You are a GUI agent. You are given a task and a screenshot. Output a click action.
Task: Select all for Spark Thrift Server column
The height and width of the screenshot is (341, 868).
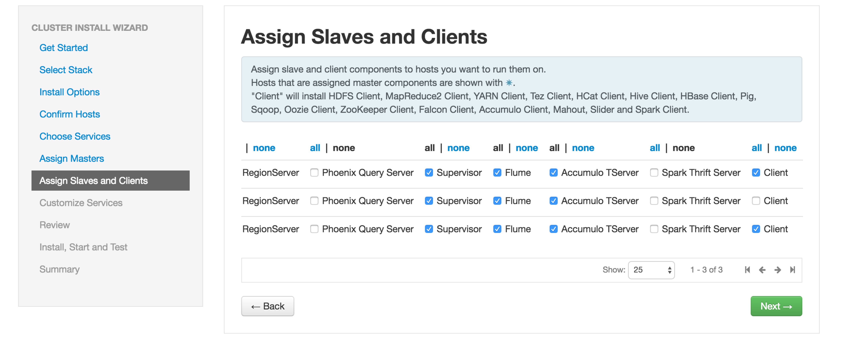(654, 148)
